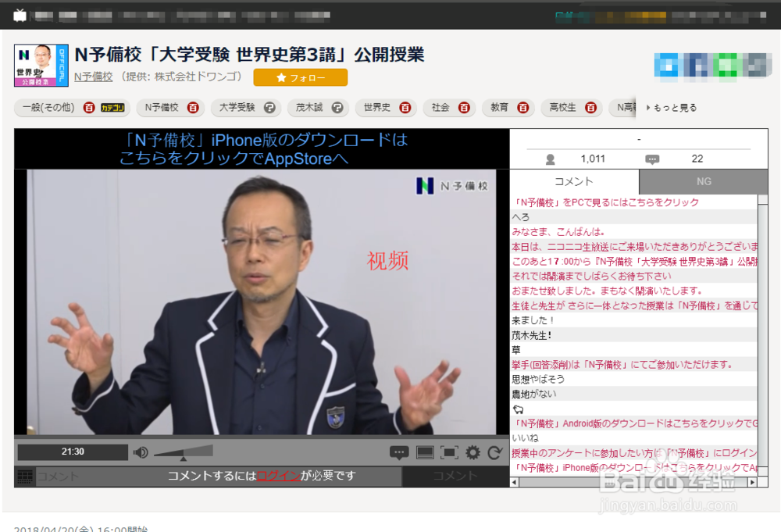Select the 一般(その他) tag

(48, 108)
